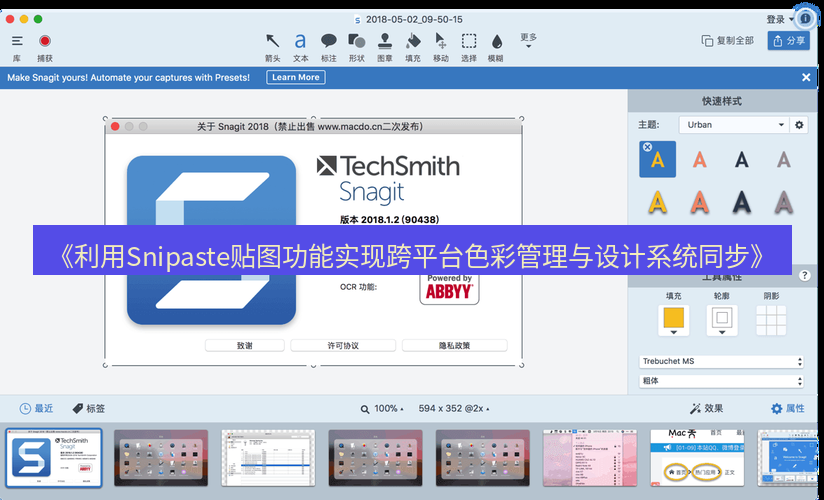This screenshot has height=500, width=824.
Task: Toggle the Properties (属性) panel
Action: click(787, 409)
